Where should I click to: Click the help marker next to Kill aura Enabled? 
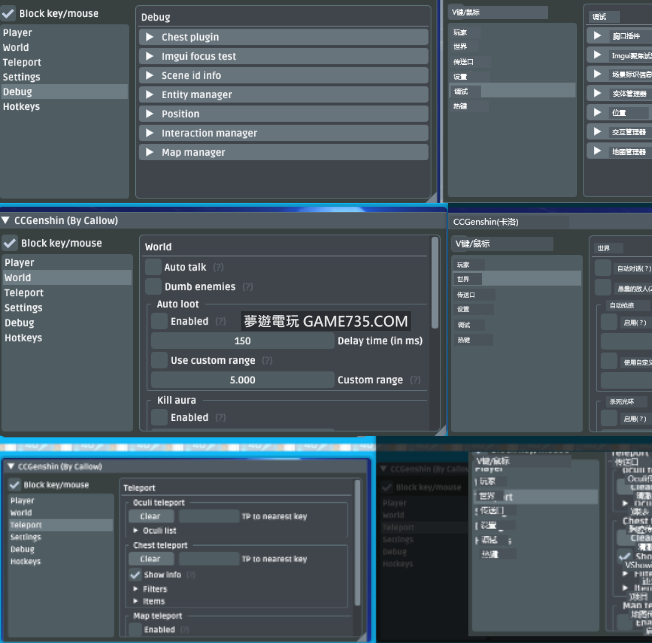click(x=220, y=418)
